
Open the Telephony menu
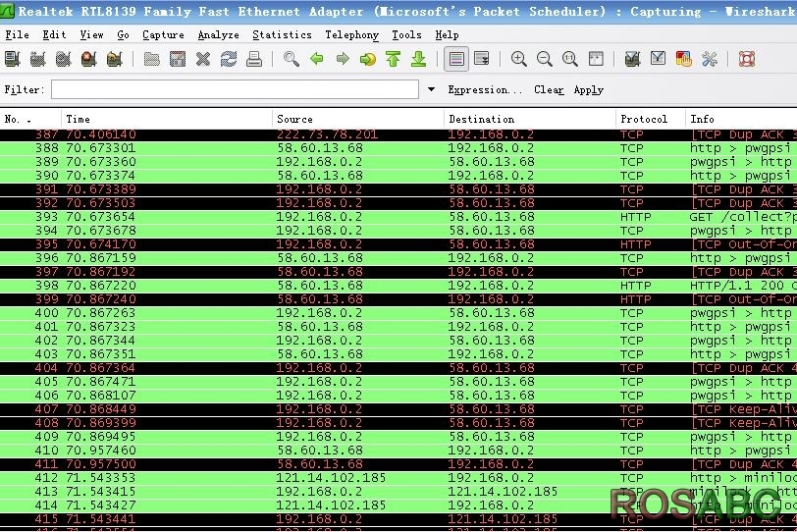click(351, 34)
